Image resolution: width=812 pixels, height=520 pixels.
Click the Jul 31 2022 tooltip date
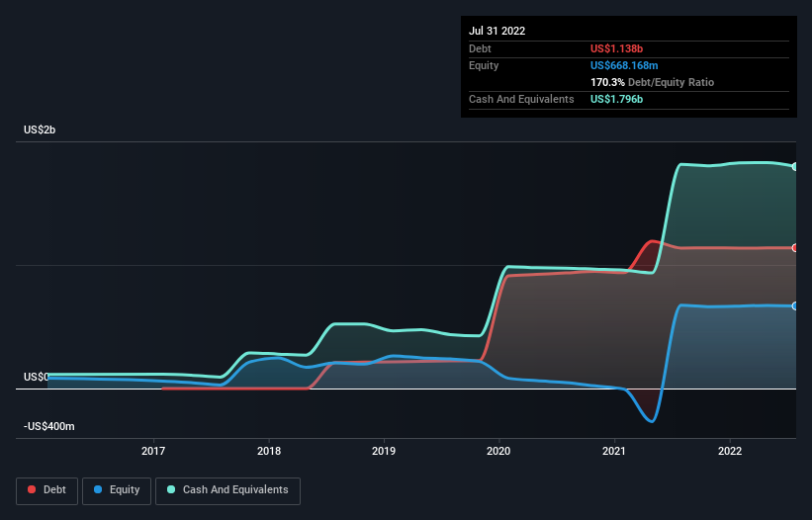(x=497, y=31)
